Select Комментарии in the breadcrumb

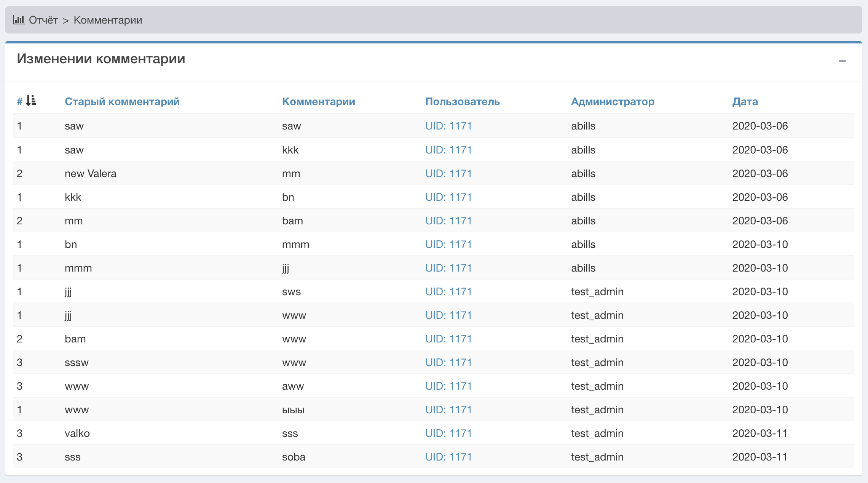pos(108,20)
